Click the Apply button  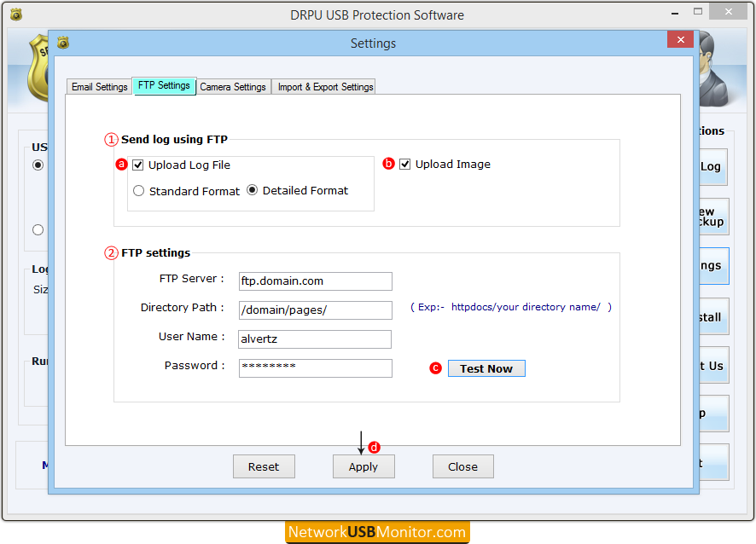pyautogui.click(x=363, y=466)
